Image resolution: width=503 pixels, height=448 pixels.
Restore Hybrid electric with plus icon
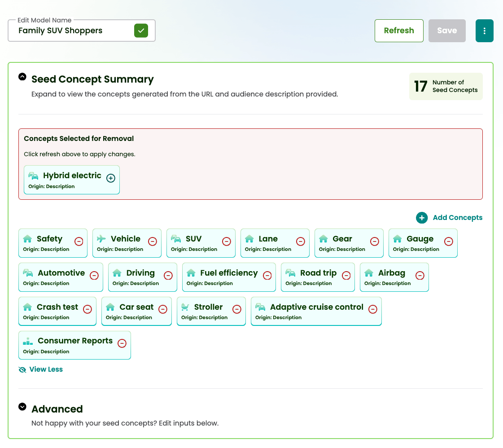[111, 178]
